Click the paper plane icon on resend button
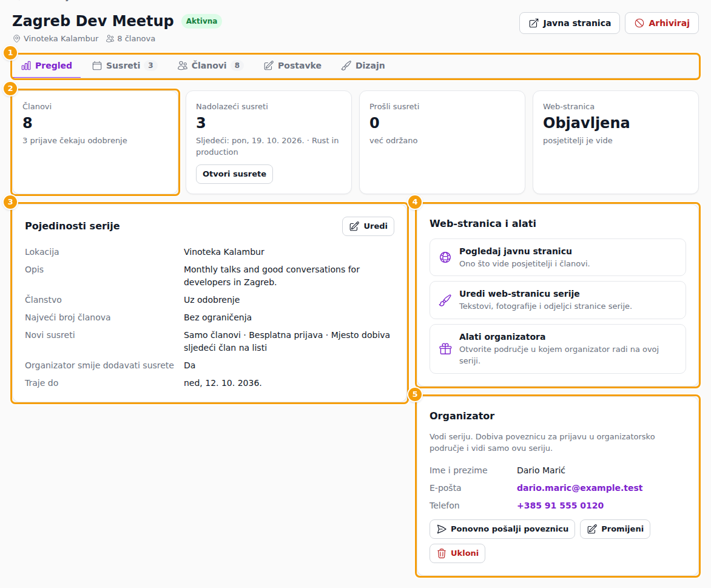This screenshot has height=588, width=711. [x=441, y=529]
